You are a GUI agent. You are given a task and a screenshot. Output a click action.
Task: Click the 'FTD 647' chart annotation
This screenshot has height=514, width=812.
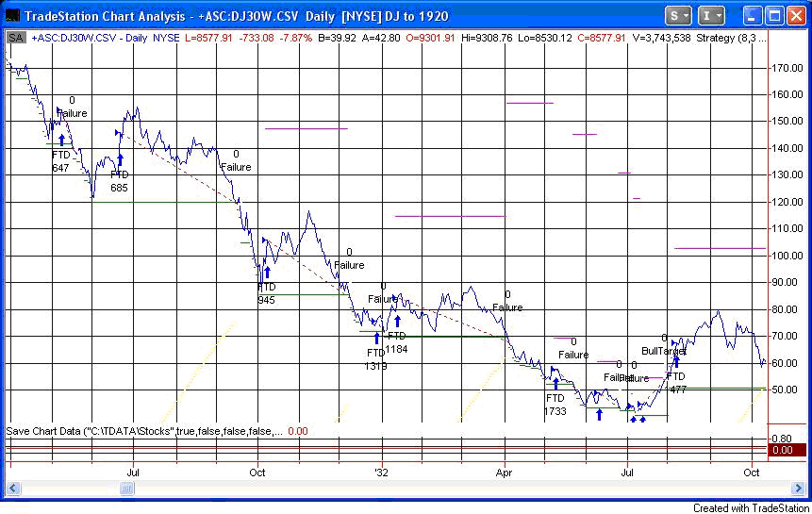click(x=60, y=161)
